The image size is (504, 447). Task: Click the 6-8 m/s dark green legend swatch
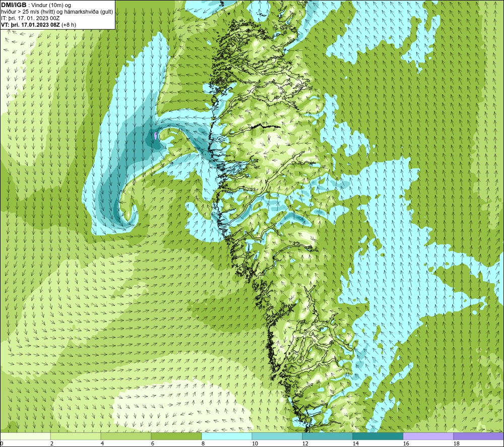[176, 436]
